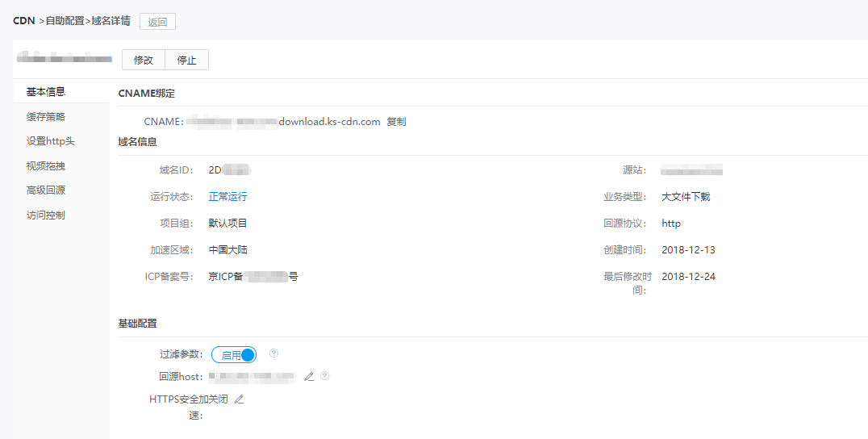This screenshot has width=868, height=439.
Task: Click the blurred 回源host value
Action: pos(252,377)
